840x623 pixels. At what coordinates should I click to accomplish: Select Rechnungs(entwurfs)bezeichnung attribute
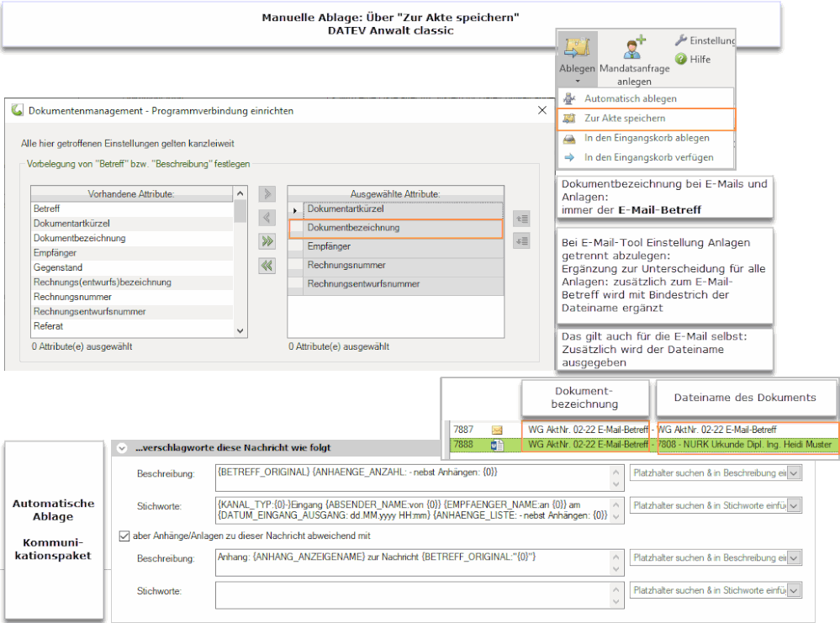132,282
